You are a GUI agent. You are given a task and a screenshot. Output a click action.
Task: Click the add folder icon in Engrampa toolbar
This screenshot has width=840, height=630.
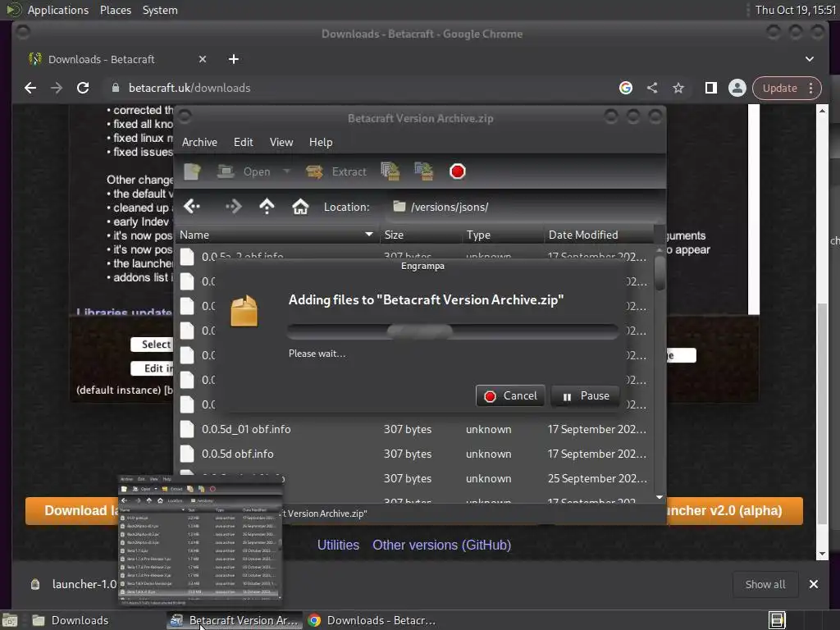tap(423, 171)
